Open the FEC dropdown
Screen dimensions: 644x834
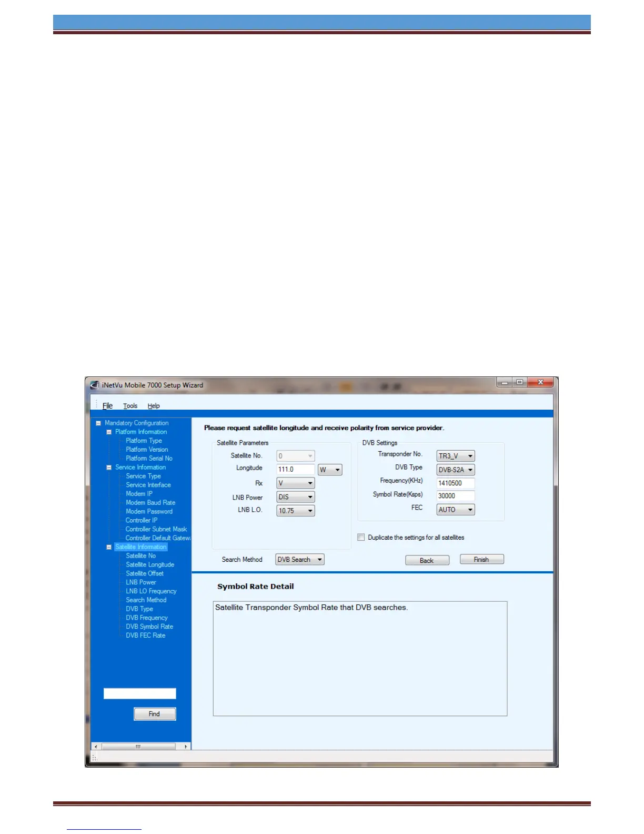click(x=456, y=510)
